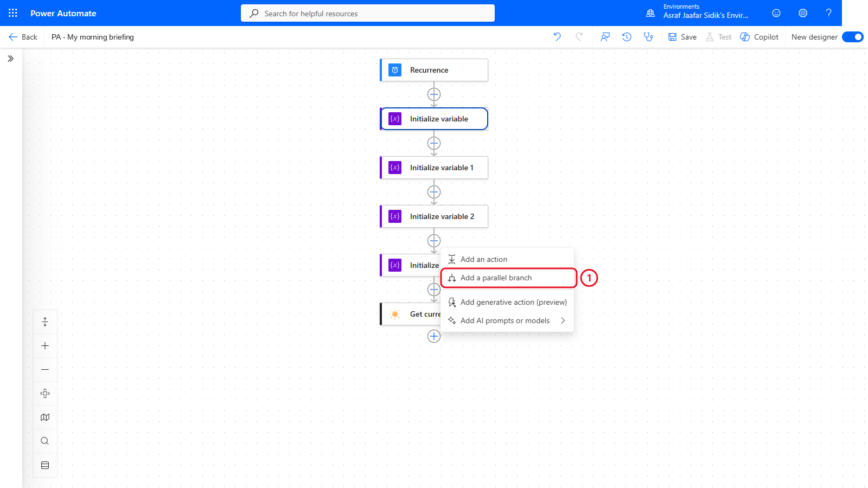Zoom out on the canvas

[x=45, y=370]
